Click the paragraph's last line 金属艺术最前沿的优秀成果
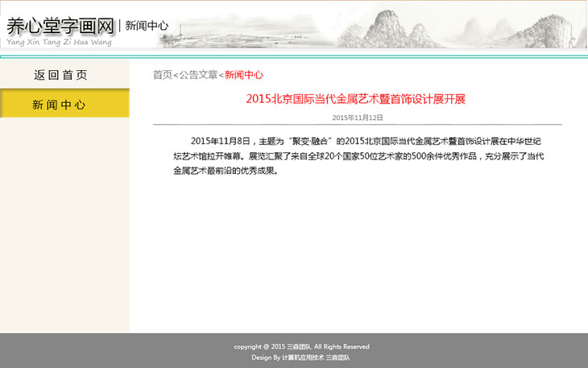Image resolution: width=588 pixels, height=368 pixels. [x=225, y=171]
